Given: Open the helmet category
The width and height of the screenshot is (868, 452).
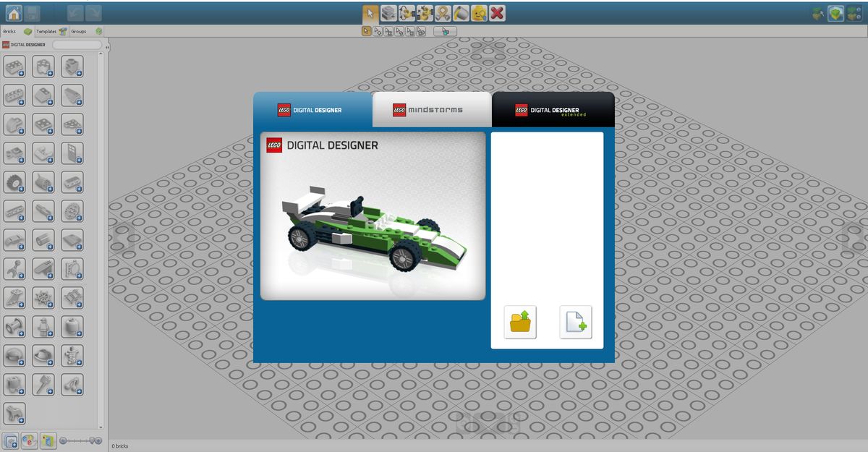Looking at the screenshot, I should click(14, 356).
